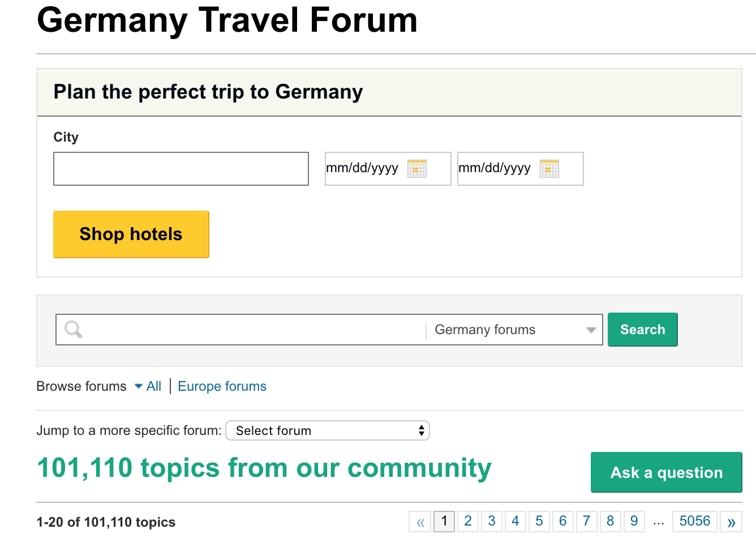Click the City input field
Image resolution: width=756 pixels, height=538 pixels.
pos(181,169)
